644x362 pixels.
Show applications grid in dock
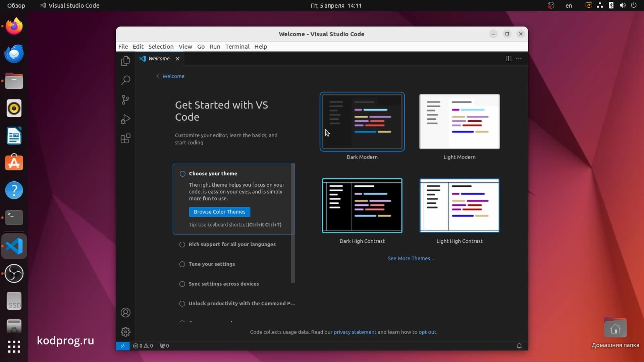14,347
